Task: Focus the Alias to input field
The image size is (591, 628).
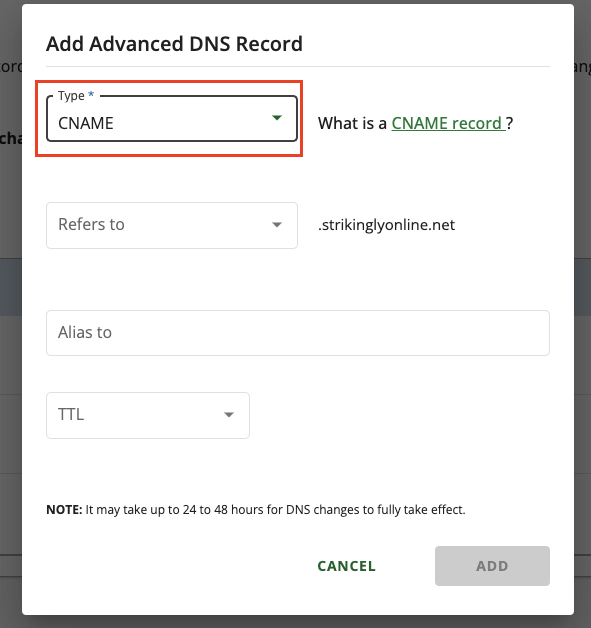Action: point(298,333)
